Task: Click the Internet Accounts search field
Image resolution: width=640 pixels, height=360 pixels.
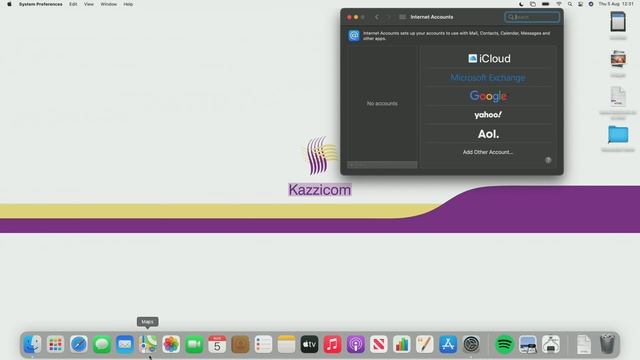Action: tap(532, 17)
